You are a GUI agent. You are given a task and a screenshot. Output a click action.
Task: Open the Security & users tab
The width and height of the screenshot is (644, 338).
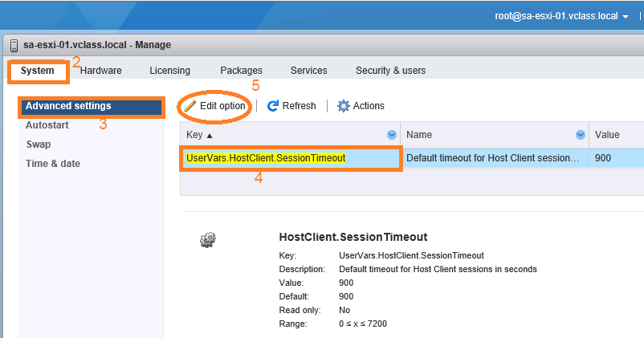(x=390, y=71)
